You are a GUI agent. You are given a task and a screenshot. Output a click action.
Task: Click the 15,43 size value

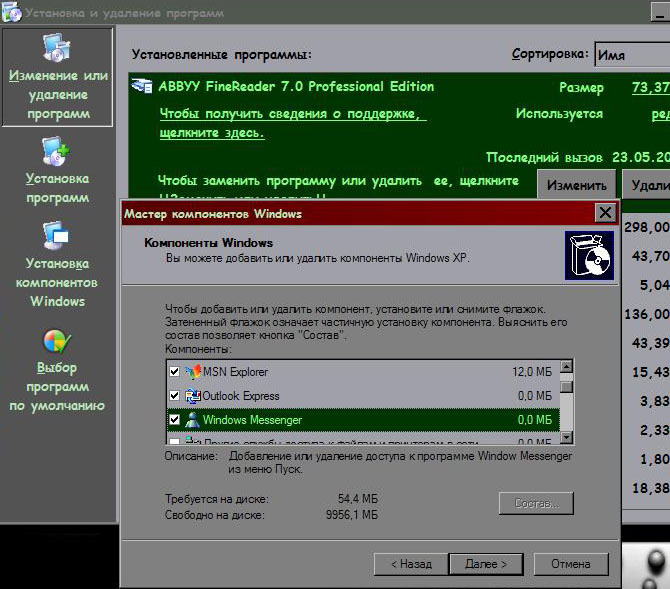click(x=651, y=372)
